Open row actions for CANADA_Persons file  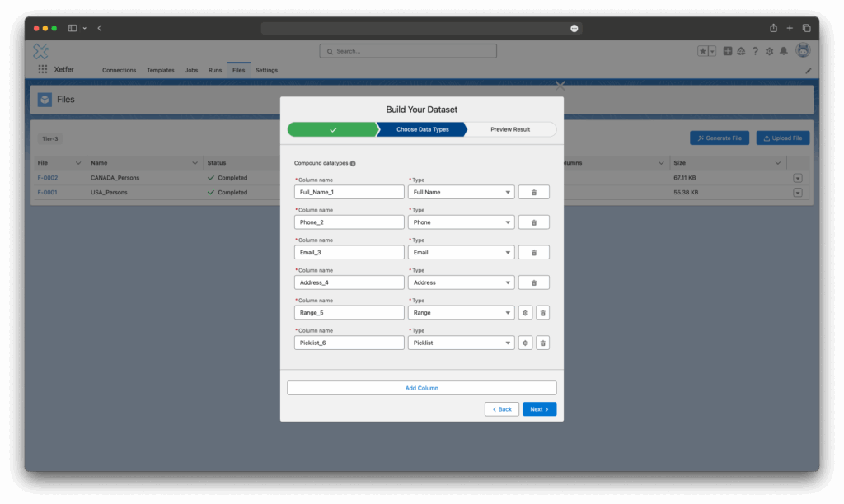coord(798,178)
